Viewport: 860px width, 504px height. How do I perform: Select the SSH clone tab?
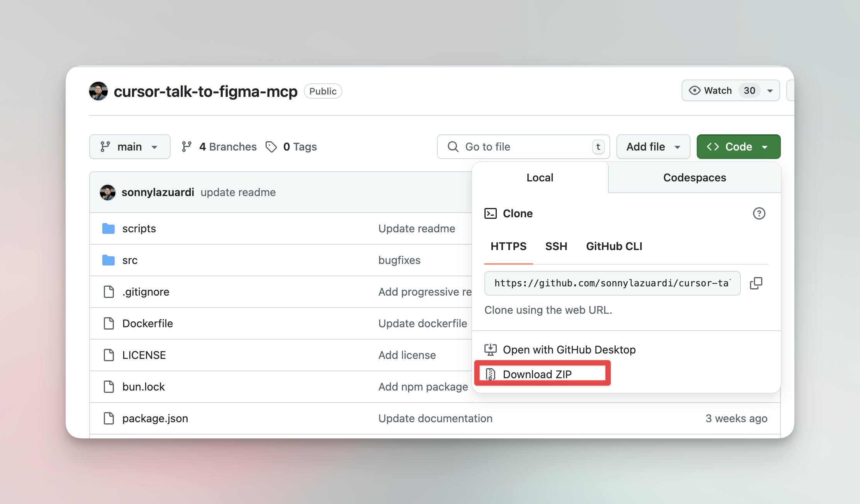(x=556, y=246)
